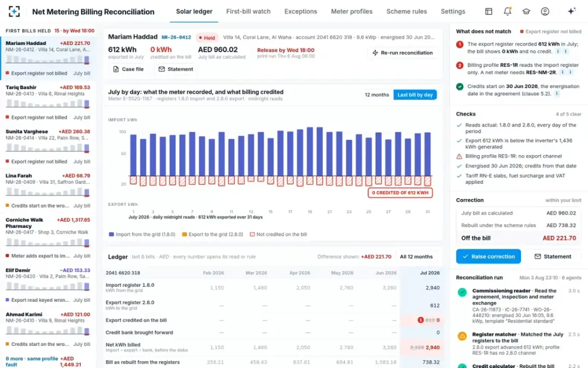Screen dimensions: 588x368
Task: Click Off the bill AED 221.70 amount
Action: tap(559, 238)
